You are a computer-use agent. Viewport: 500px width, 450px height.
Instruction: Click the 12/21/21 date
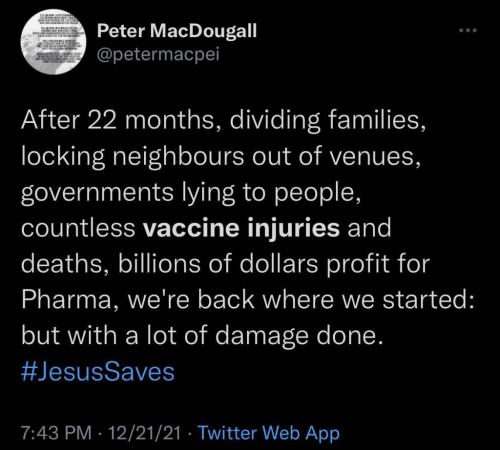(145, 433)
